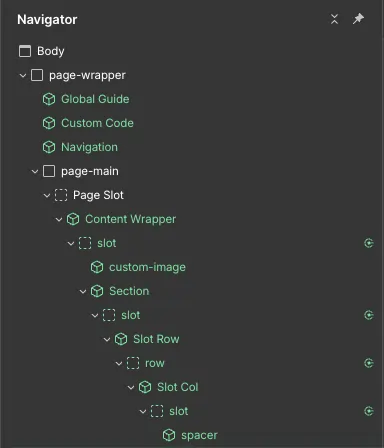Collapse all items in Navigator panel
Screen dimensions: 384x448
334,19
